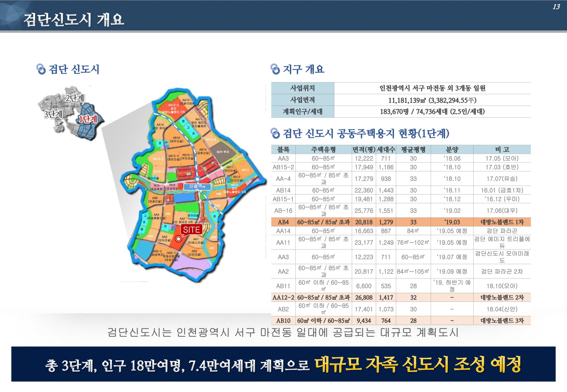The image size is (567, 392).
Task: Click the value 인천광역시 서구 마전동 외 3개동 일원
Action: coord(432,88)
